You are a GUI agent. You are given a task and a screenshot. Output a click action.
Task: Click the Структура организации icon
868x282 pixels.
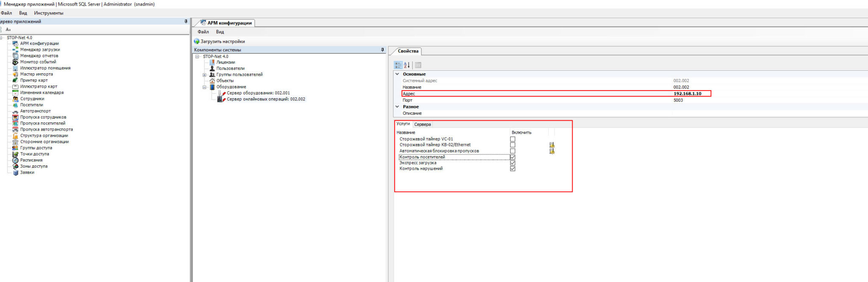tap(15, 135)
